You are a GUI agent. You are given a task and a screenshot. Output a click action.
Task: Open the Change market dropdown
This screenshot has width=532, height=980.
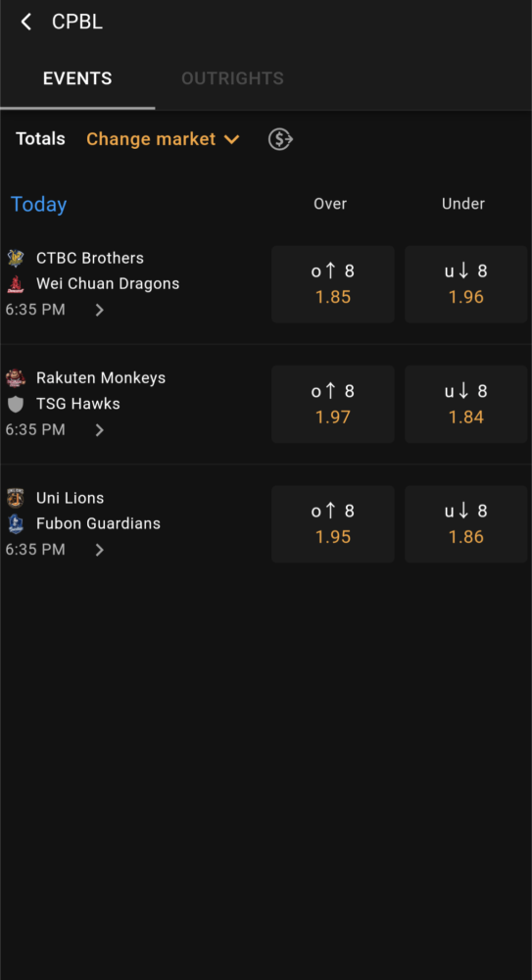(164, 139)
